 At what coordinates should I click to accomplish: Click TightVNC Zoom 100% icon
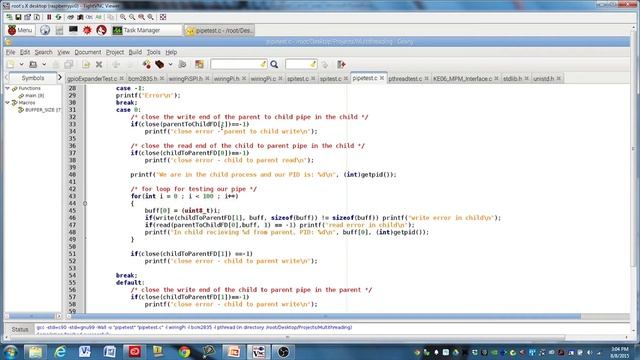coord(142,17)
